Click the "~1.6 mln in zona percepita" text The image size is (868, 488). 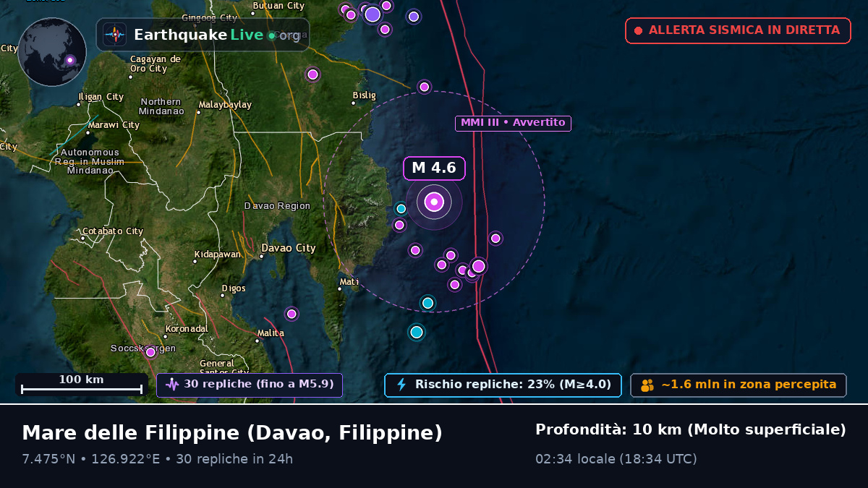pos(749,385)
